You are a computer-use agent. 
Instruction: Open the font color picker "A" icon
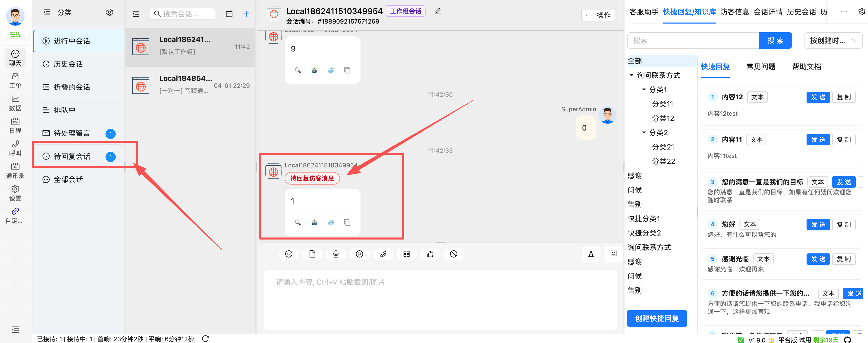click(591, 254)
